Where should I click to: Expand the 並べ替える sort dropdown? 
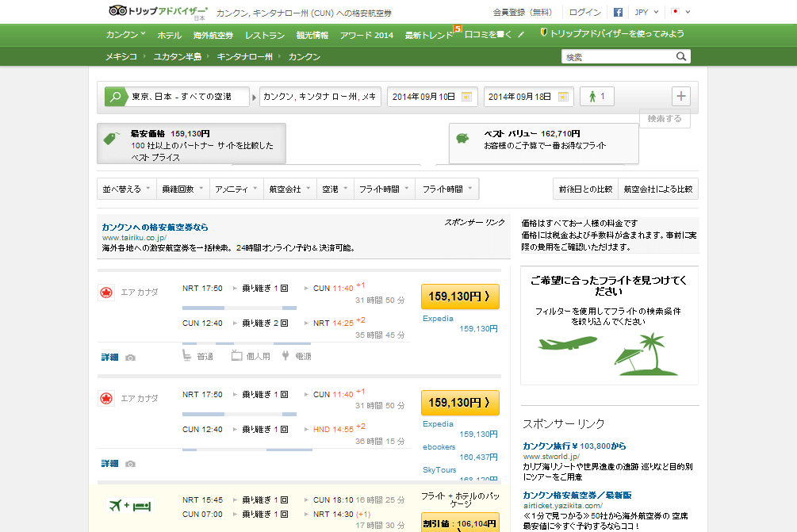coord(125,189)
